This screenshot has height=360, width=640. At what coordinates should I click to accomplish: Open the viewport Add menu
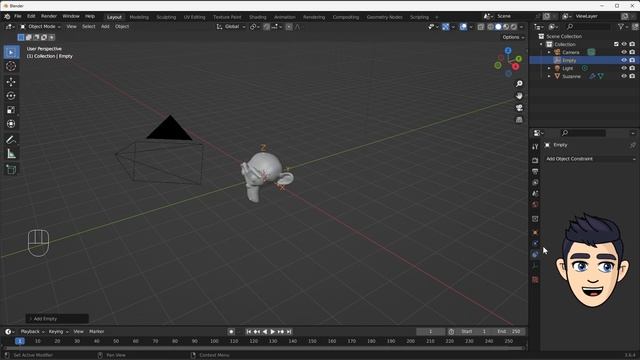click(x=105, y=27)
